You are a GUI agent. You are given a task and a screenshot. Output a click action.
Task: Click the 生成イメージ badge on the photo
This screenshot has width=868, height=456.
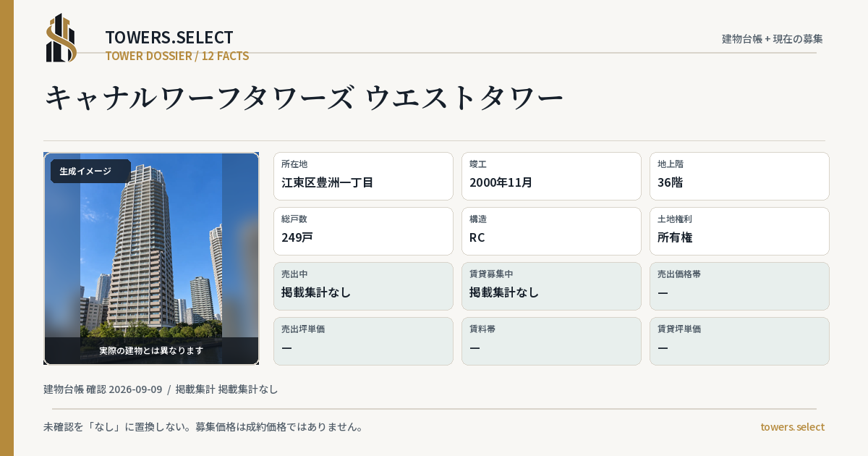pos(90,172)
